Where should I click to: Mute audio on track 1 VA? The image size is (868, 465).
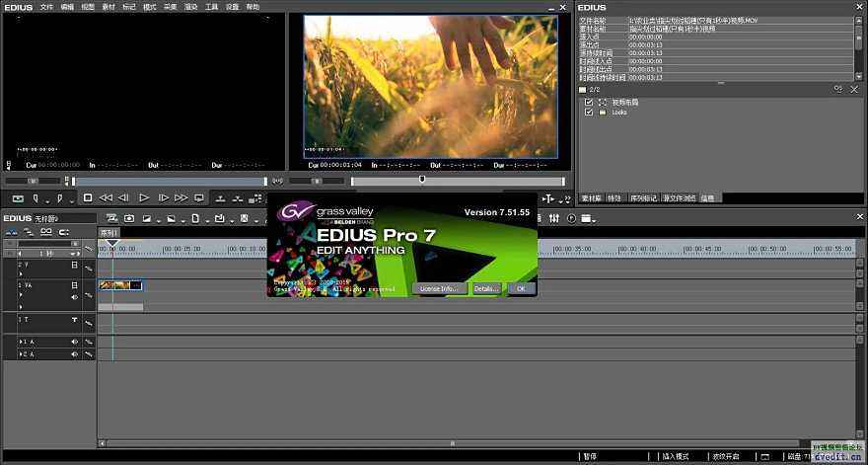[x=75, y=297]
